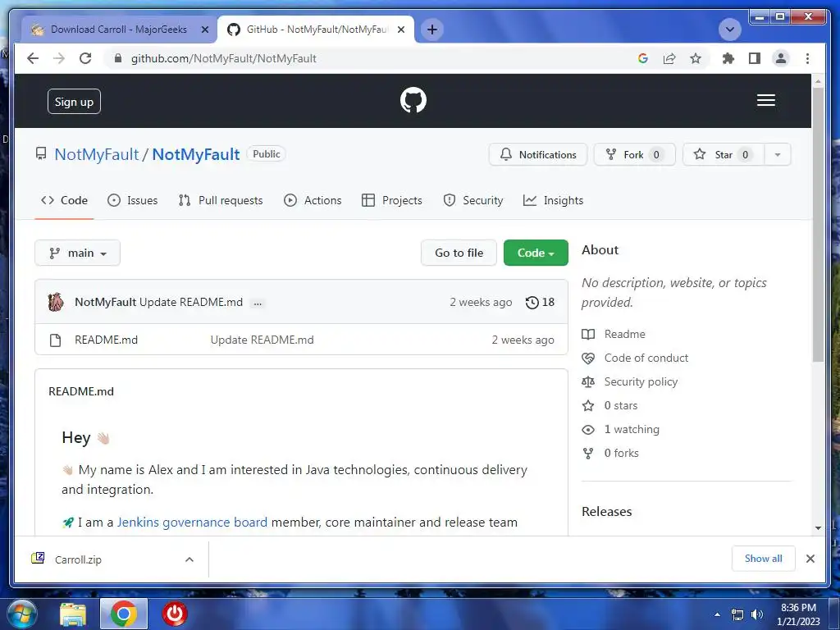Click the Go to file button
Image resolution: width=840 pixels, height=630 pixels.
459,253
